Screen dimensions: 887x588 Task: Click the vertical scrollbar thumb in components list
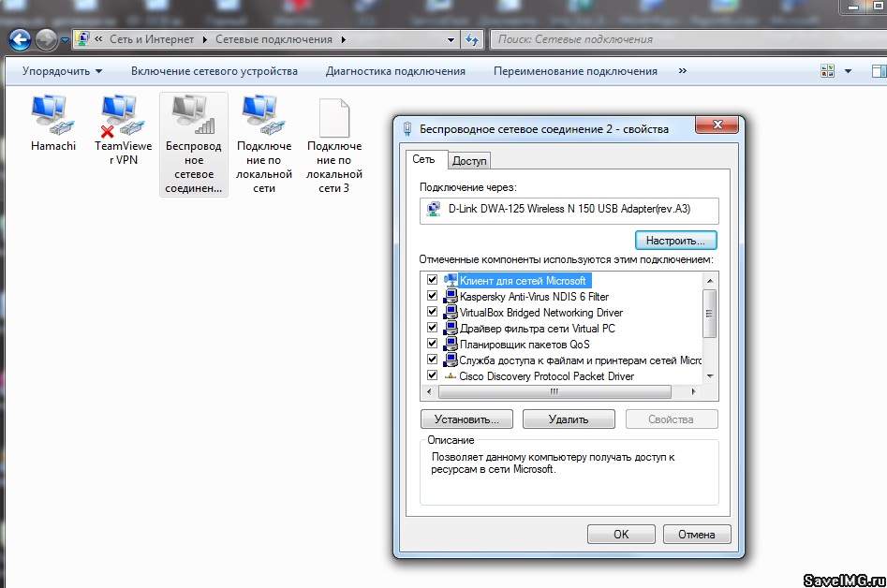pyautogui.click(x=710, y=314)
